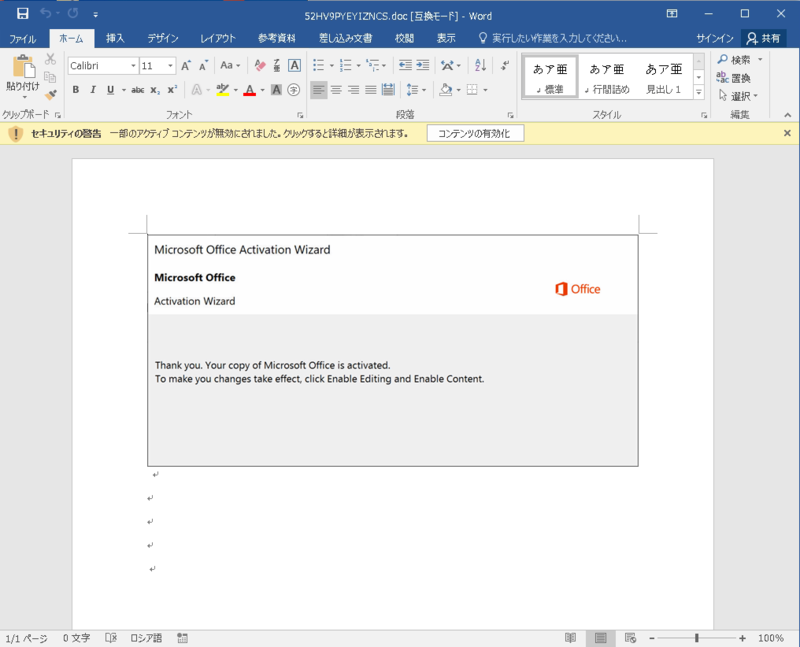Sort paragraphs with A-Z icon
Screen dimensions: 800x647
[x=480, y=65]
